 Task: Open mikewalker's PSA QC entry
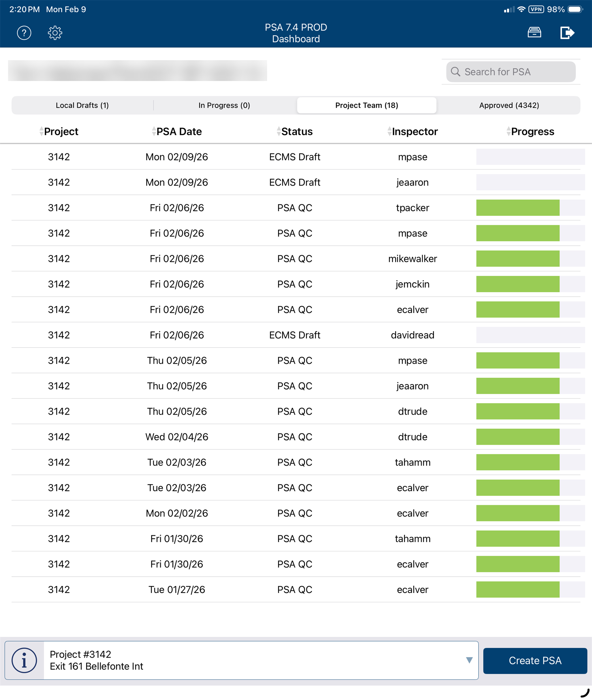pos(296,259)
